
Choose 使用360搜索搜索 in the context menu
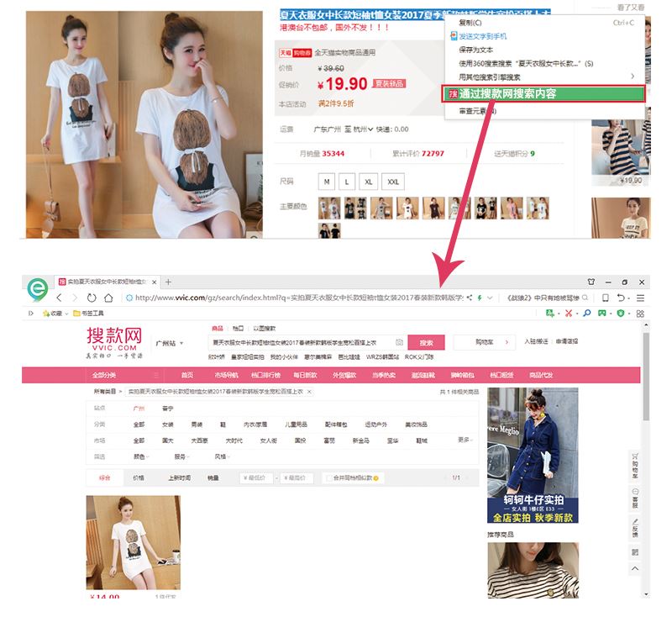click(545, 63)
